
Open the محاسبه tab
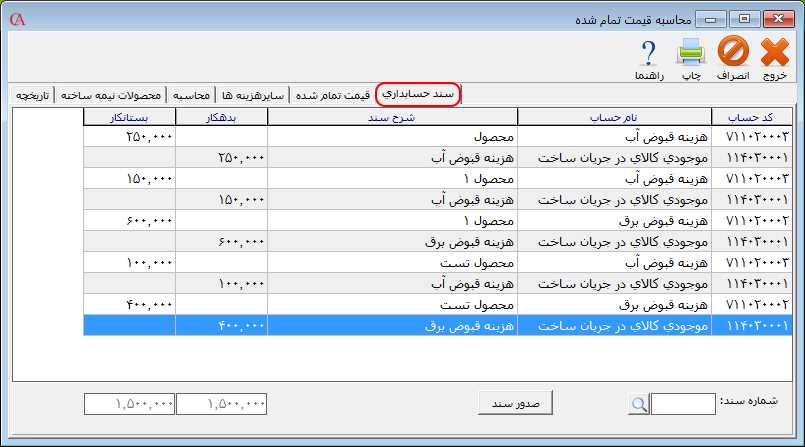191,95
